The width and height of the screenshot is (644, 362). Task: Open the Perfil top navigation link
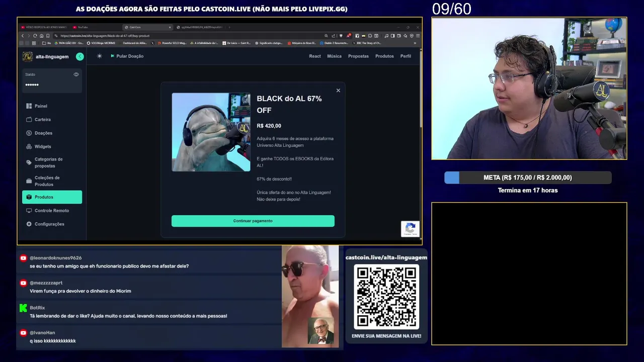pyautogui.click(x=406, y=56)
